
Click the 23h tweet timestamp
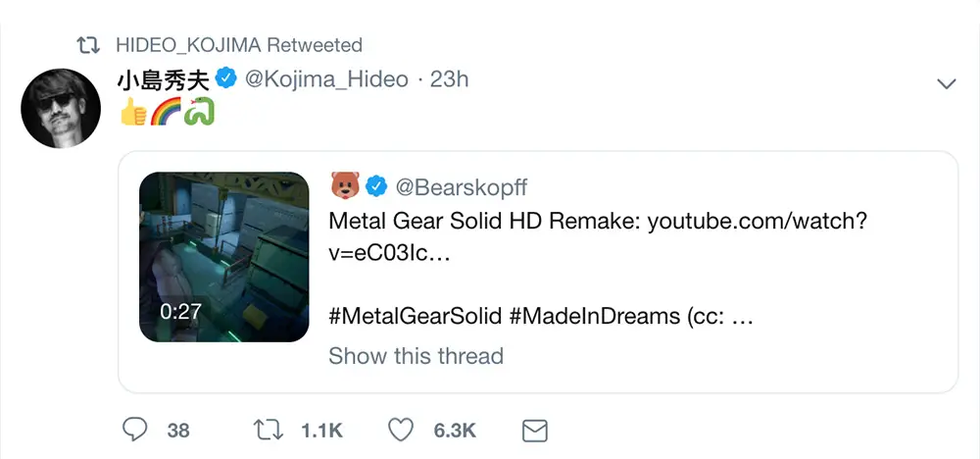(450, 79)
